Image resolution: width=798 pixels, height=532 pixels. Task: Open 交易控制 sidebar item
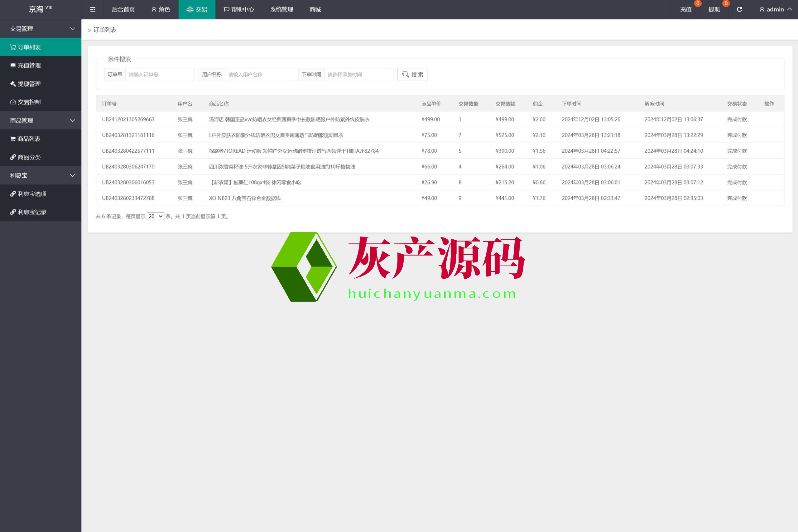click(29, 102)
